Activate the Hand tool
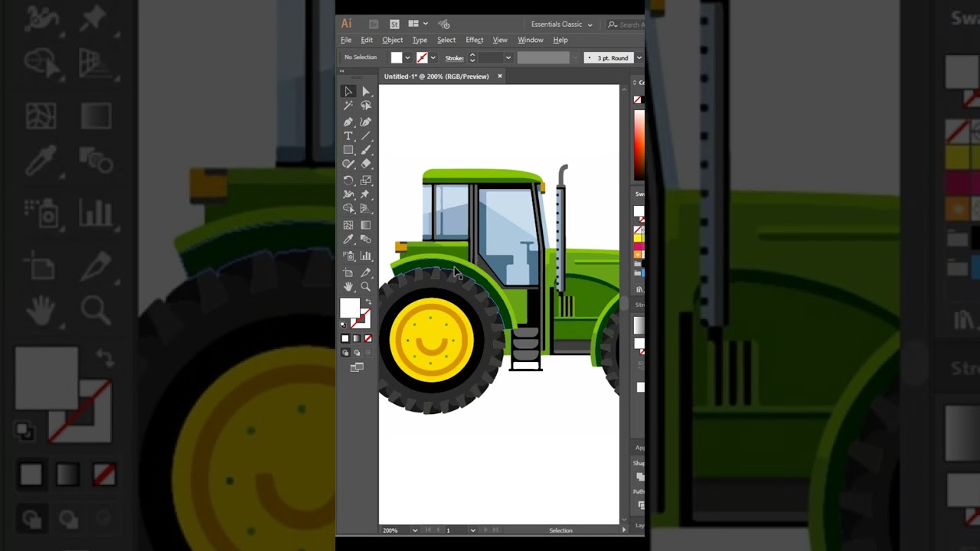 click(x=348, y=287)
